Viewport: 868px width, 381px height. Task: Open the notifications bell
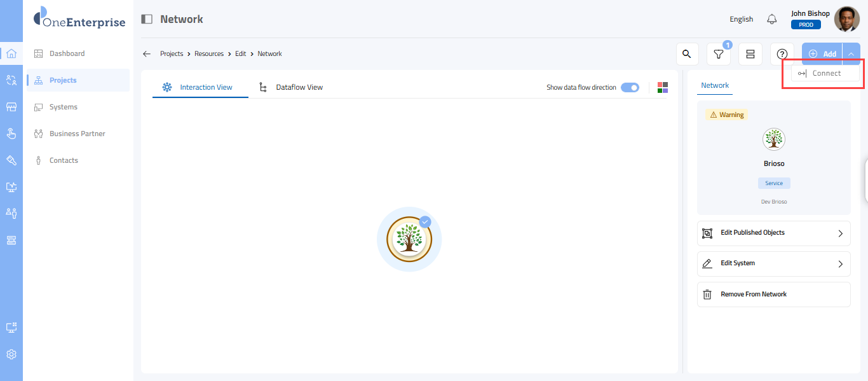click(x=771, y=19)
